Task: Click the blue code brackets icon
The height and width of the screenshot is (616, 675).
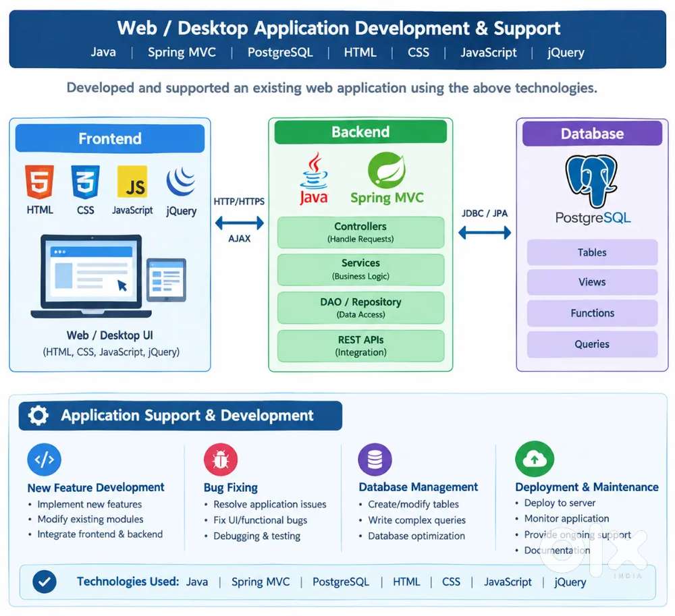Action: (x=44, y=460)
